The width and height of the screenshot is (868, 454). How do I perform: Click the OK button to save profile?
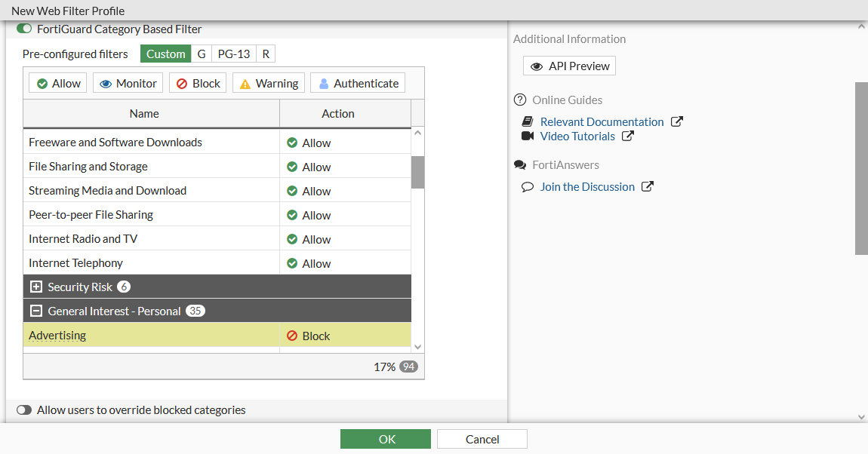385,438
